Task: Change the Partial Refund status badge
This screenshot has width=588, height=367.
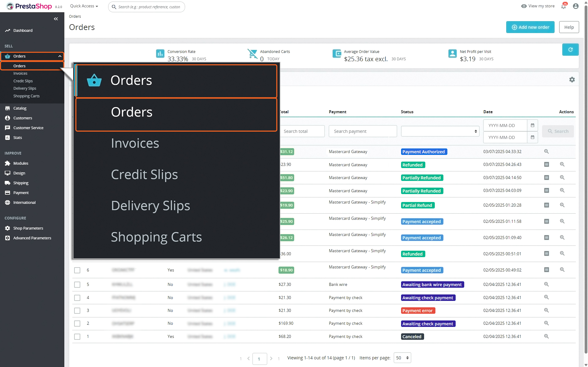Action: 418,205
